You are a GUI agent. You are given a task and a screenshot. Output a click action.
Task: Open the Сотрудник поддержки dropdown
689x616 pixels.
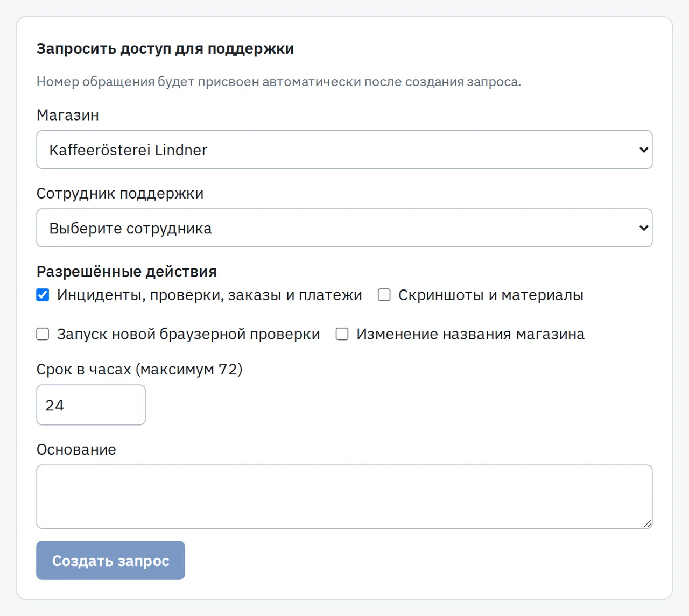click(x=344, y=228)
